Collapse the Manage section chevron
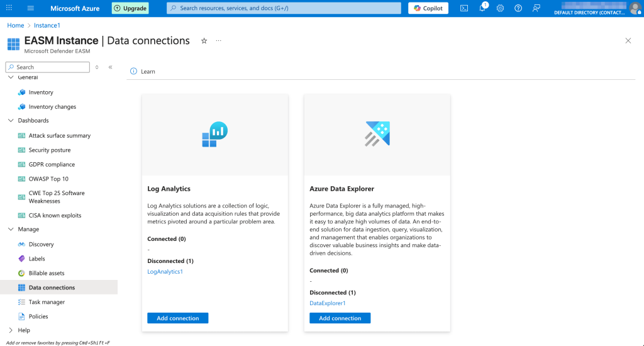The image size is (644, 346). (11, 229)
